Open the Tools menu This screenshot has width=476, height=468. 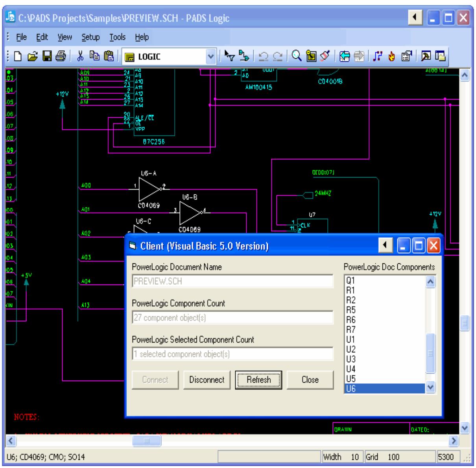117,37
